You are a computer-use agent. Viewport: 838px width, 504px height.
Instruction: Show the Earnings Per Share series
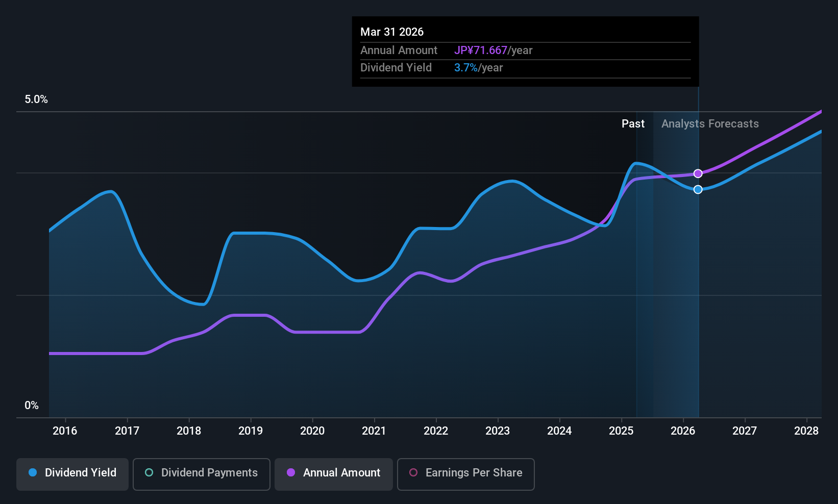[466, 474]
